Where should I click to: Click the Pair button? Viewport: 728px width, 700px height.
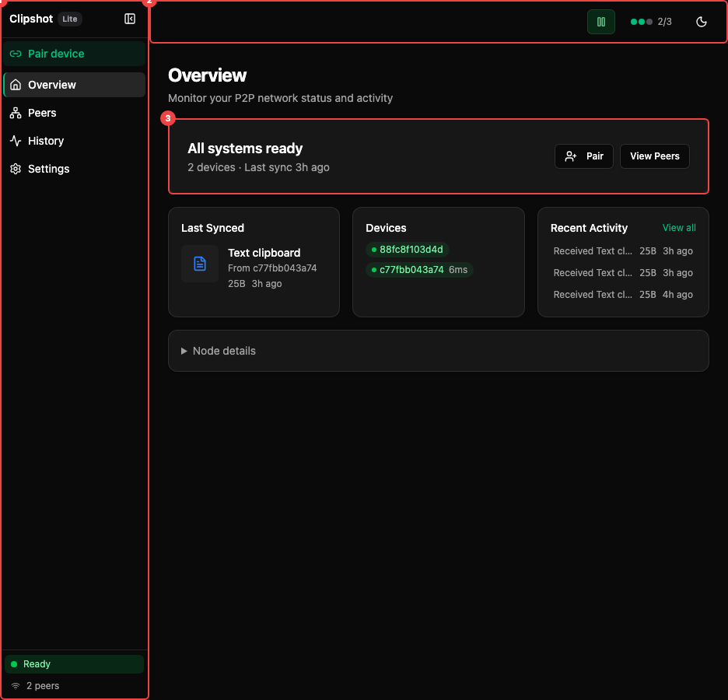tap(583, 156)
